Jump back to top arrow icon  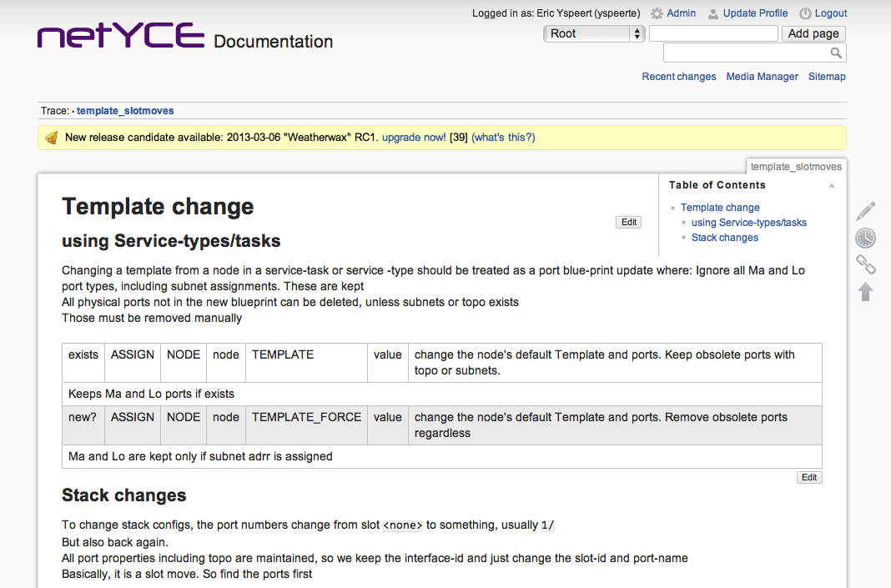tap(866, 292)
